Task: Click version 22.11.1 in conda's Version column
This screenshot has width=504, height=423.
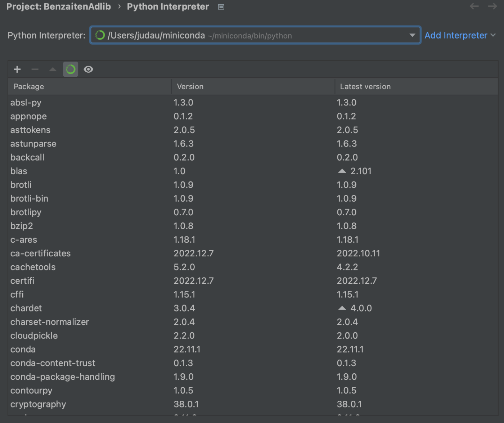Action: (x=187, y=349)
